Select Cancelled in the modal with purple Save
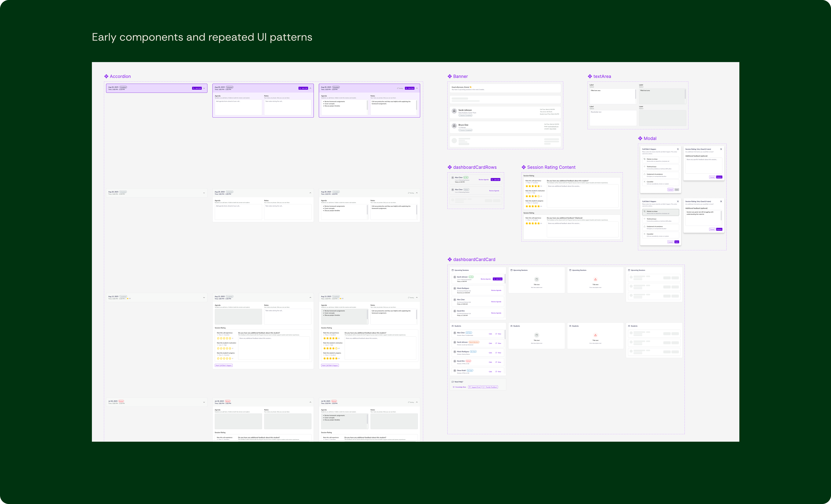 pos(660,235)
